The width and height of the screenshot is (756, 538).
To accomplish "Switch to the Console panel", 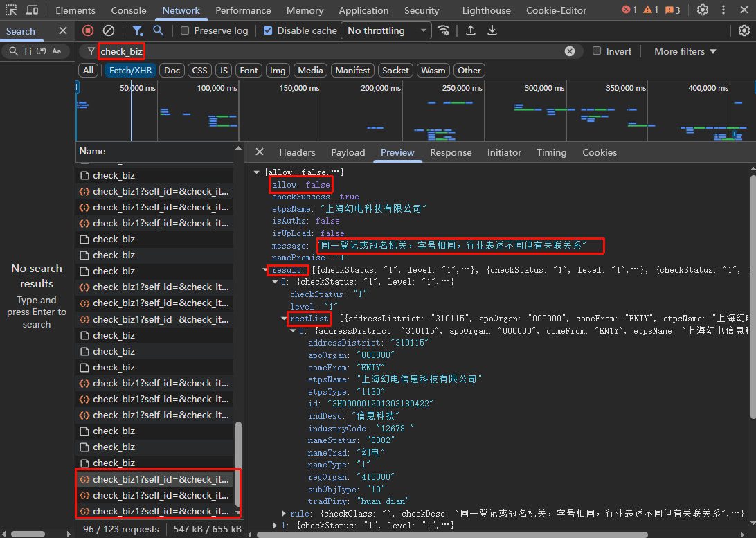I will 128,10.
